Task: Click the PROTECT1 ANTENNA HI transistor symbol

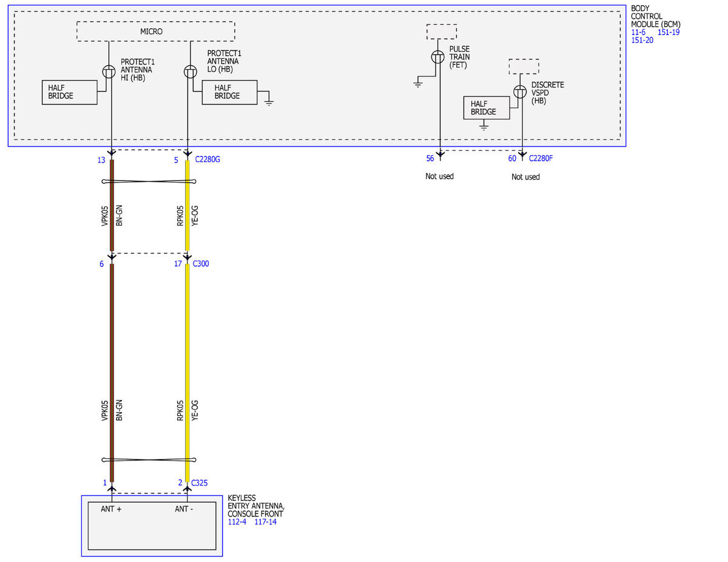Action: 109,72
